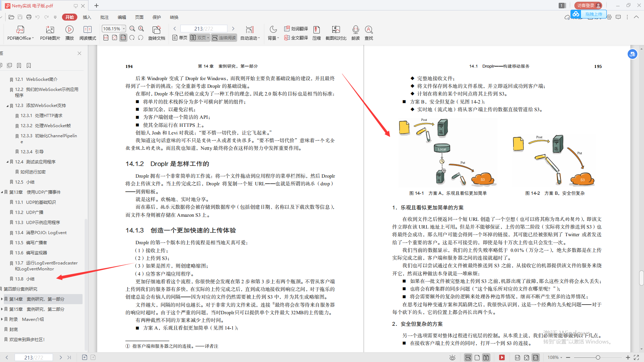Click the 划词翻译 word translation tool
The height and width of the screenshot is (362, 644).
point(296,29)
